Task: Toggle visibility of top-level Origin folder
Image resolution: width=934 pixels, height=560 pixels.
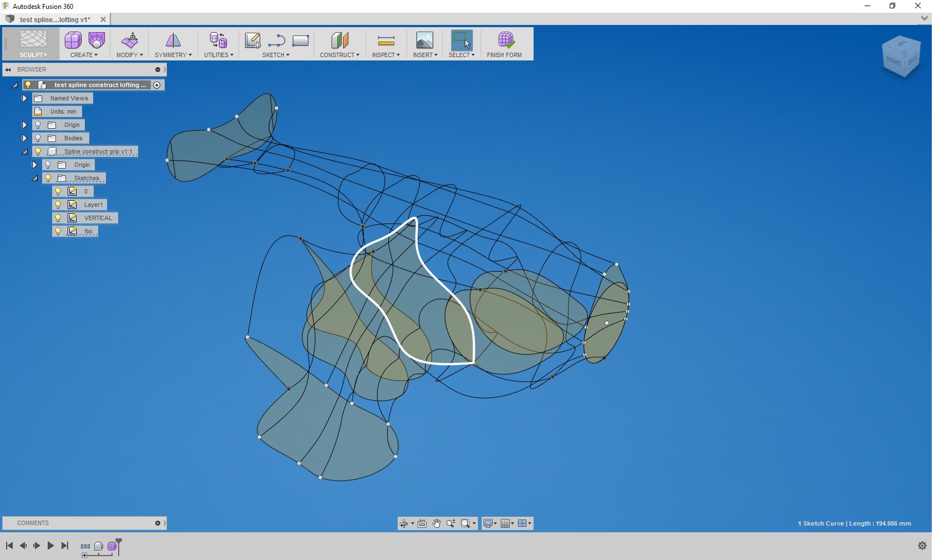Action: coord(38,125)
